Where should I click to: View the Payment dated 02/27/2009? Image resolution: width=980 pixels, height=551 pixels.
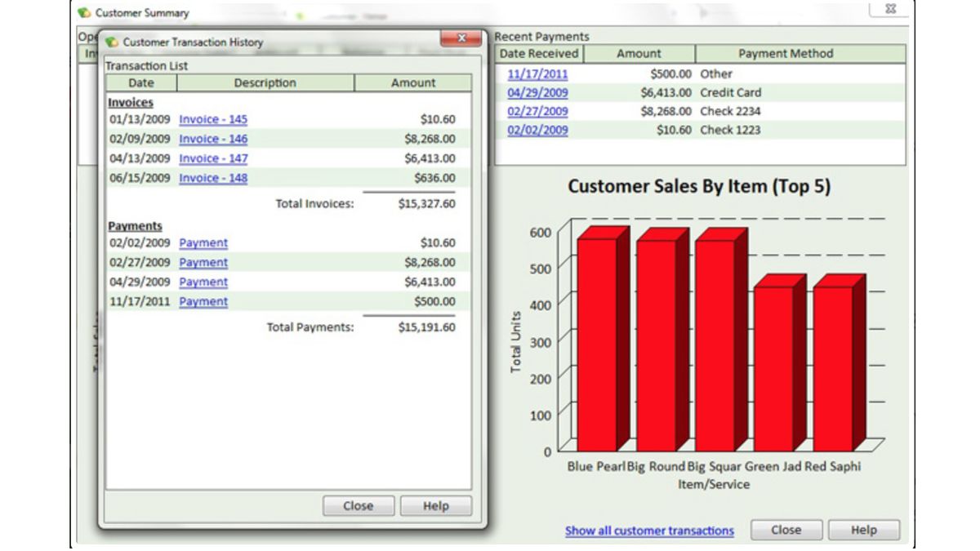pos(203,262)
